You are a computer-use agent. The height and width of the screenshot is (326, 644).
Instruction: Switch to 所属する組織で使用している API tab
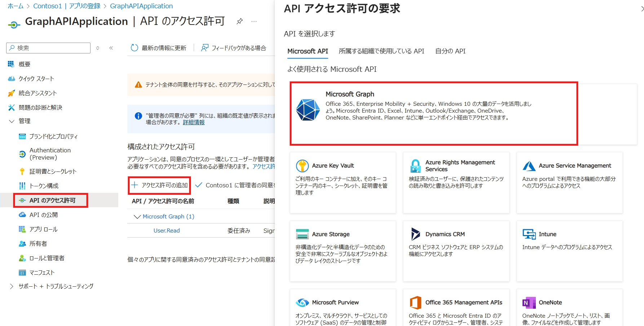click(381, 51)
